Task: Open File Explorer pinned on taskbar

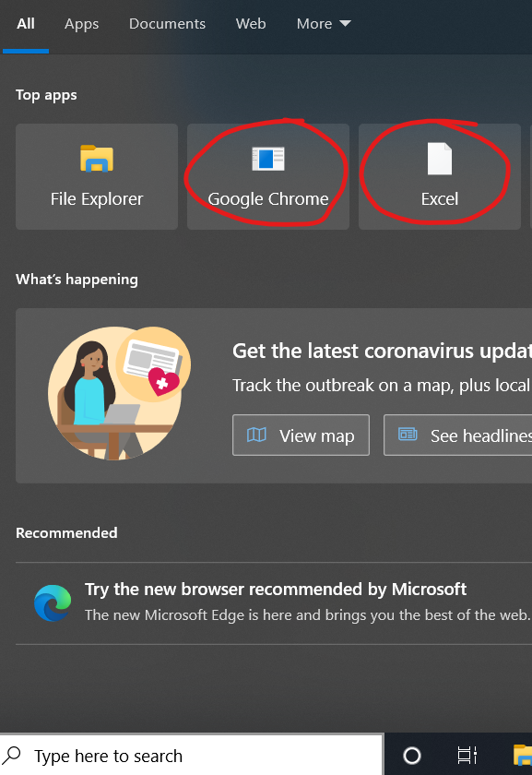Action: click(x=523, y=756)
